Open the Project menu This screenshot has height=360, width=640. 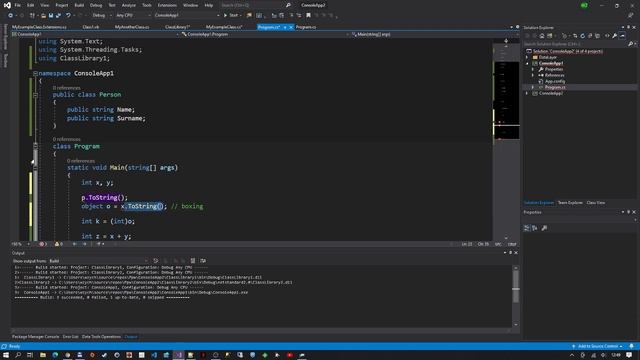pos(62,5)
